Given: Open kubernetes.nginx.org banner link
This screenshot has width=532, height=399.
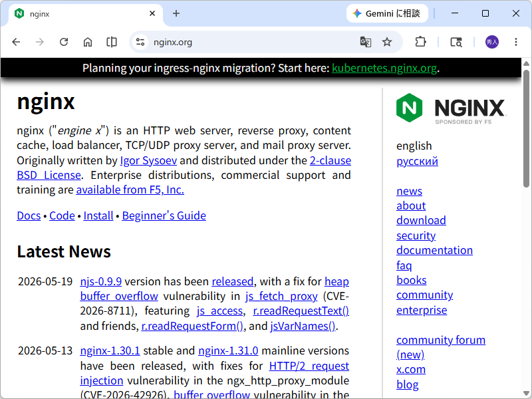Looking at the screenshot, I should pyautogui.click(x=384, y=68).
